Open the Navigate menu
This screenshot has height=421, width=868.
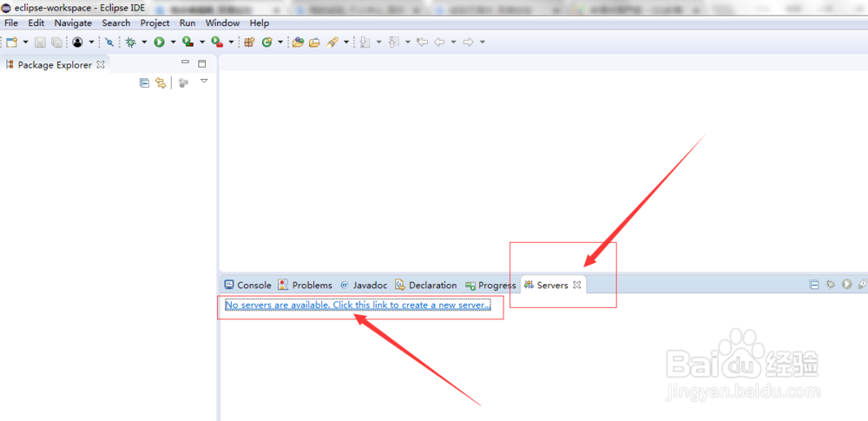(x=73, y=23)
